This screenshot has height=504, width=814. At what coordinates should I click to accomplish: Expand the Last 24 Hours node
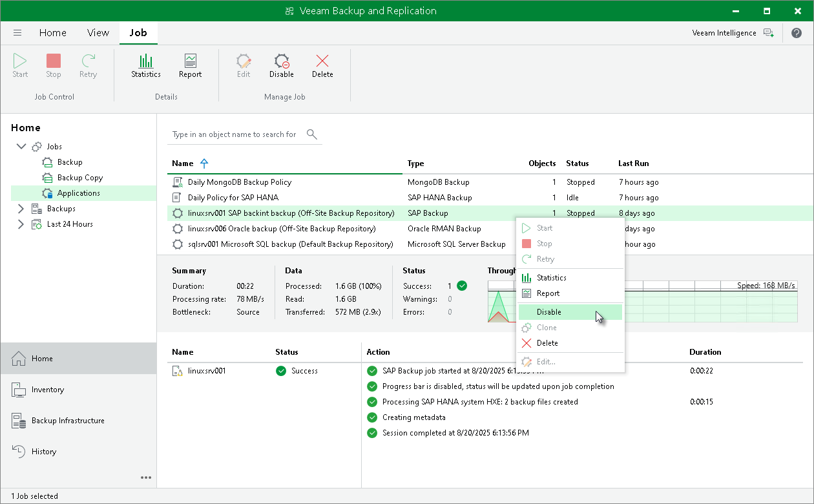(21, 224)
